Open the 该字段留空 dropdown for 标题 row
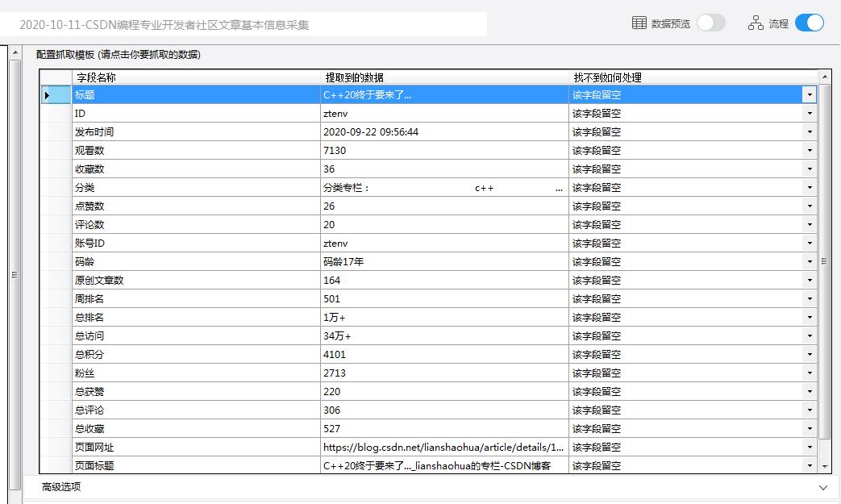841x504 pixels. pyautogui.click(x=810, y=95)
